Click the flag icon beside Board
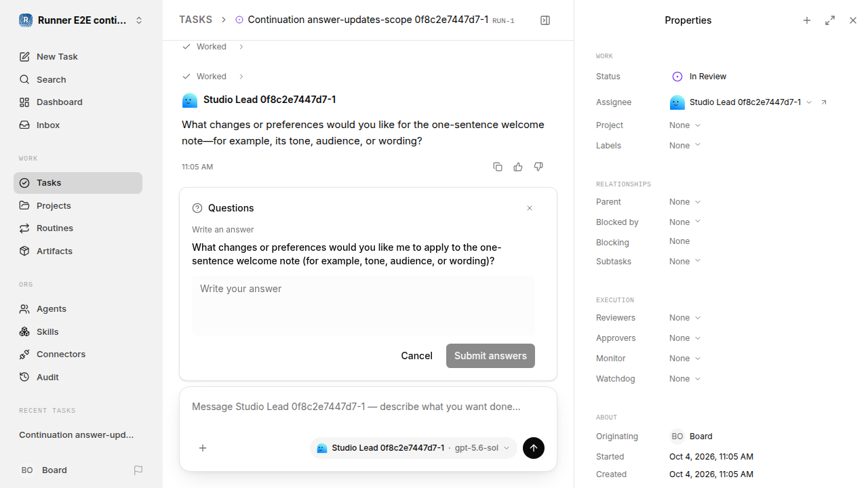868x488 pixels. click(138, 470)
